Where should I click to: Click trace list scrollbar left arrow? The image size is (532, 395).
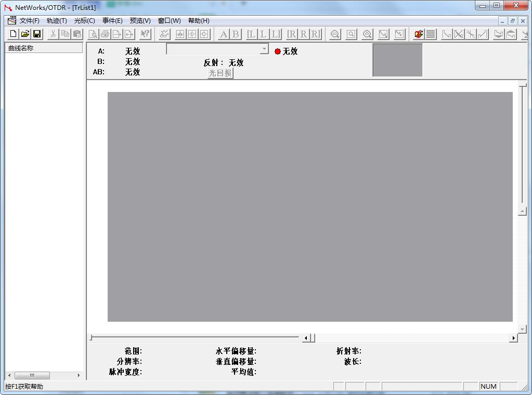pos(9,375)
